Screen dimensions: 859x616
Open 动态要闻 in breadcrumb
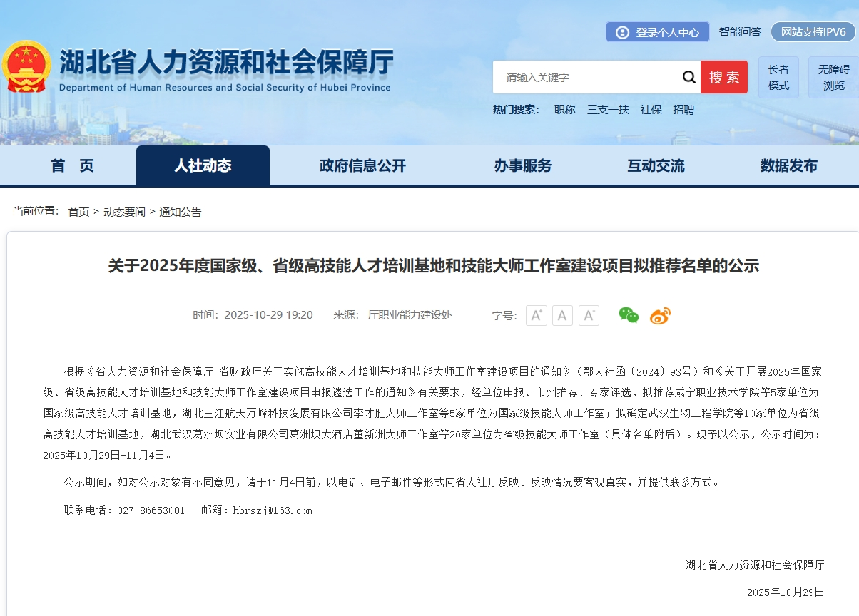tap(124, 212)
